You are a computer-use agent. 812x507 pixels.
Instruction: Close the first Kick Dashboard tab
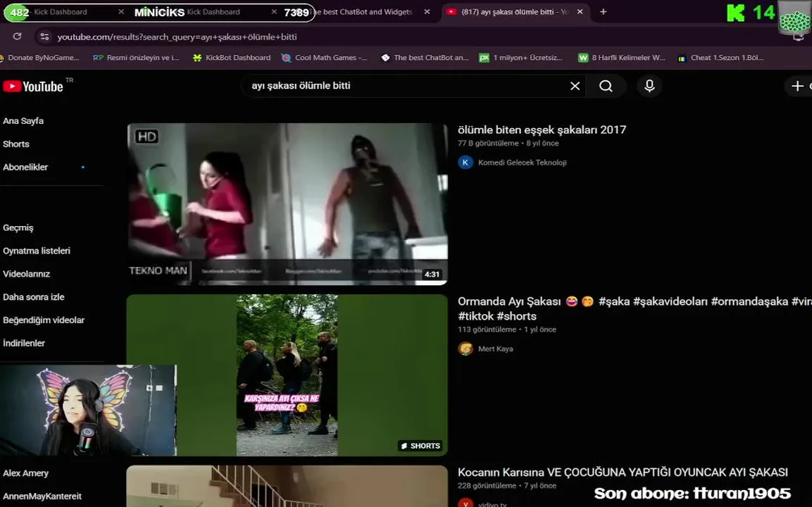click(120, 11)
